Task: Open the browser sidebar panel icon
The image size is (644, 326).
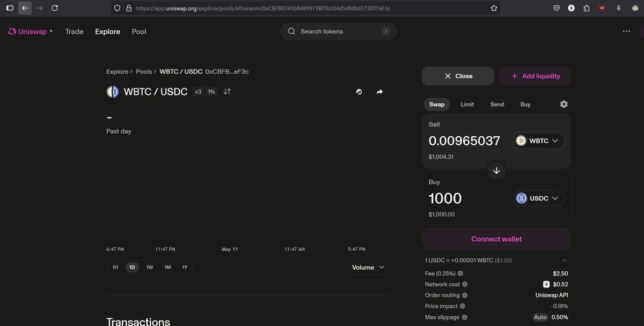Action: 10,8
